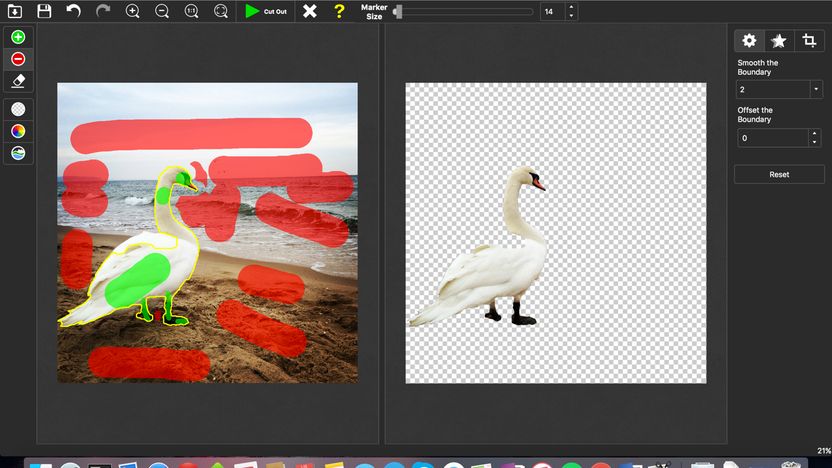Decrement Offset the Boundary value
The height and width of the screenshot is (468, 832).
pos(814,142)
